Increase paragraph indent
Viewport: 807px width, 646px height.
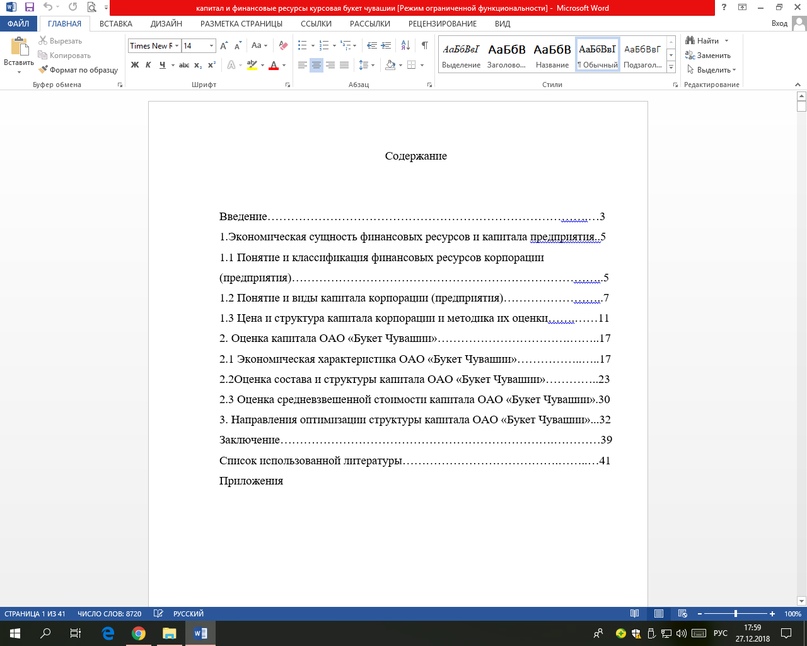tap(385, 46)
